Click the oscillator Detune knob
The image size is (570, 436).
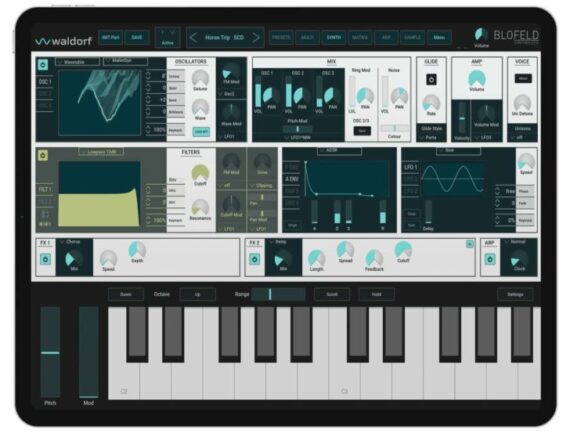[x=200, y=78]
